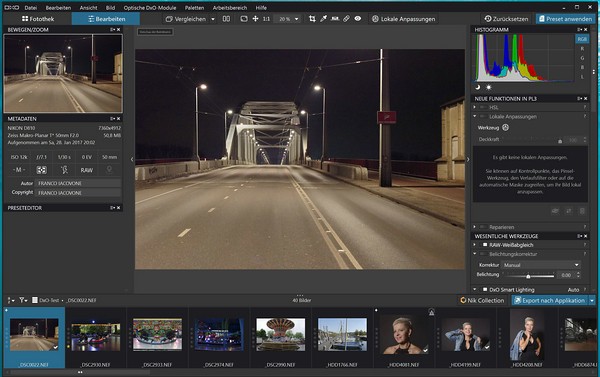Image resolution: width=600 pixels, height=377 pixels.
Task: Fit image to screen icon
Action: 244,19
